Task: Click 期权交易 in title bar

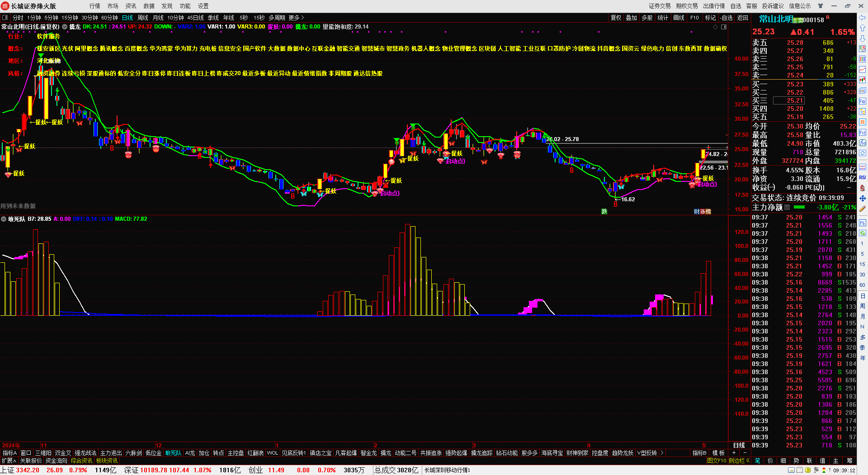Action: 687,6
